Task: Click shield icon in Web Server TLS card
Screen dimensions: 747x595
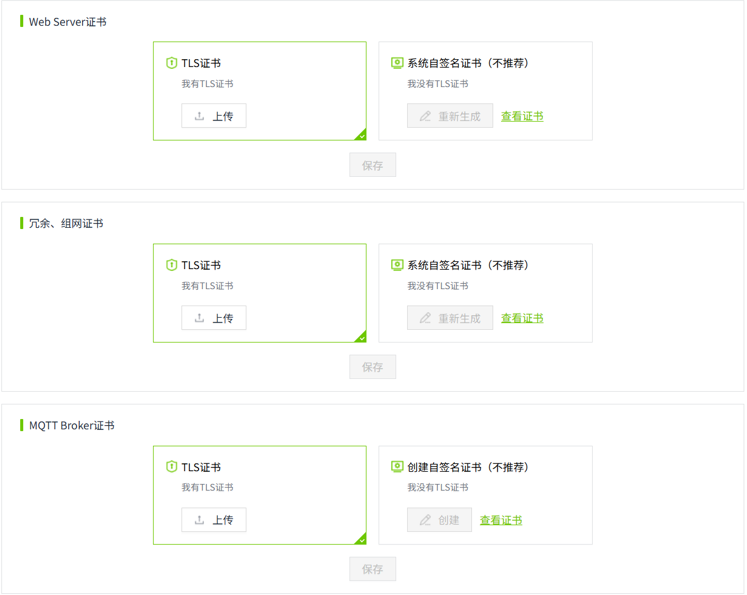Action: tap(171, 63)
